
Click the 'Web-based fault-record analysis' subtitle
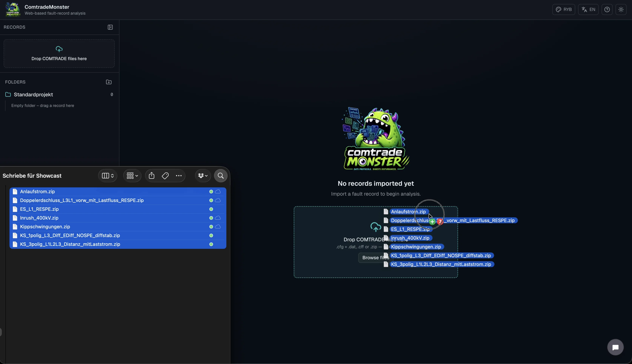point(55,13)
